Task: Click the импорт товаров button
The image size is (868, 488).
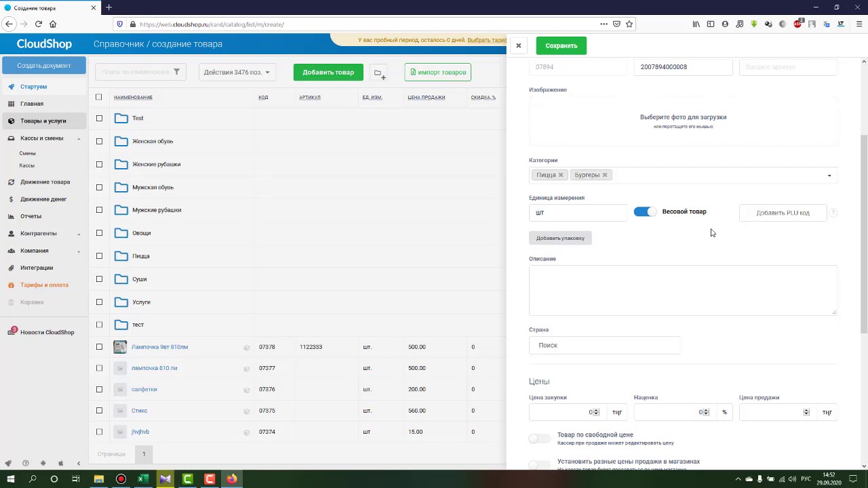Action: (x=438, y=72)
